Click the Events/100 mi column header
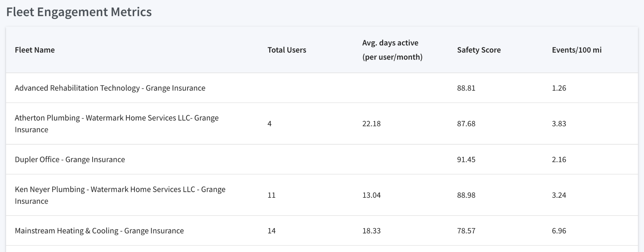 pyautogui.click(x=576, y=50)
